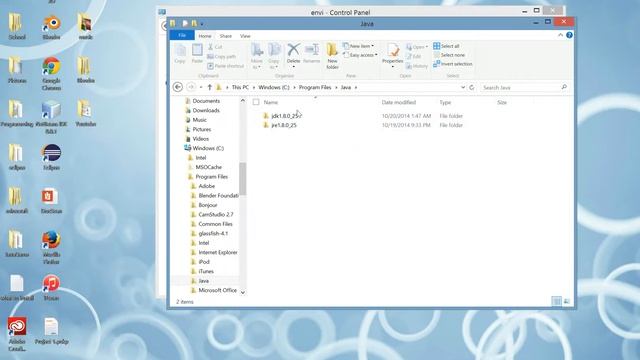Image resolution: width=640 pixels, height=360 pixels.
Task: Click the navigation pane scrollbar thumb
Action: click(x=243, y=179)
